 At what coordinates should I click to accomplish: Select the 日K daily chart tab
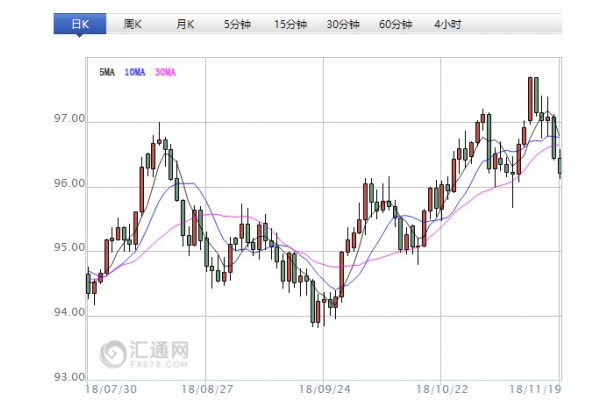(78, 22)
